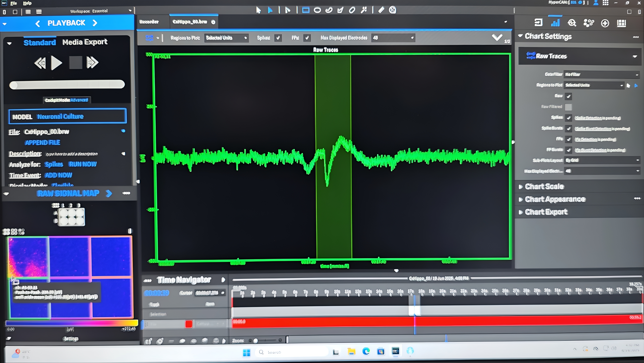
Task: Stop playback
Action: click(x=76, y=62)
